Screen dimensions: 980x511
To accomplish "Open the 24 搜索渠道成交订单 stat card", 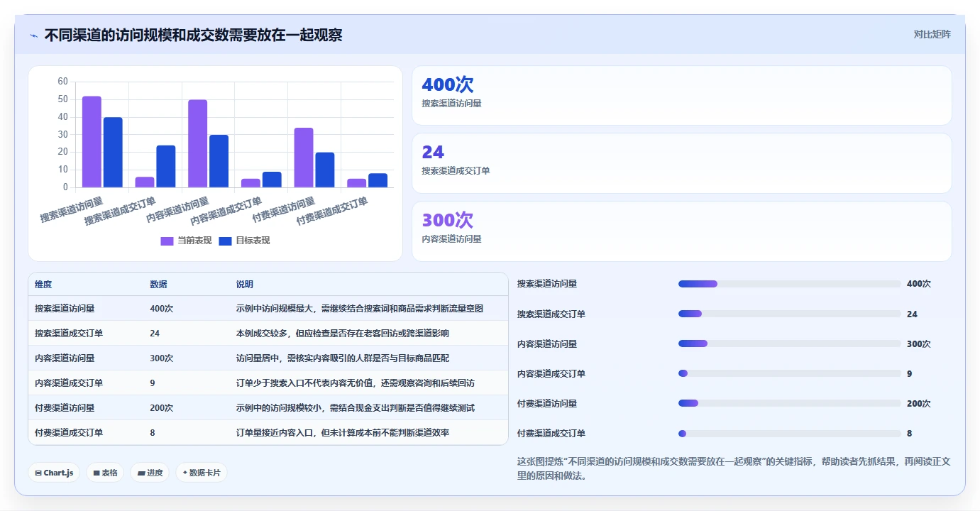I will [682, 163].
